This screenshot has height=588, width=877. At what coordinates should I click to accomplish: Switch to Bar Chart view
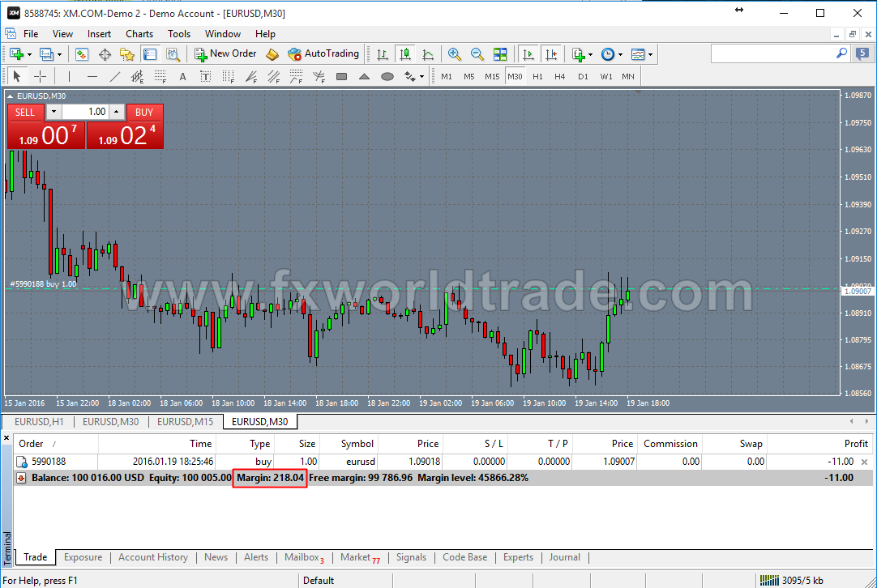pos(383,54)
